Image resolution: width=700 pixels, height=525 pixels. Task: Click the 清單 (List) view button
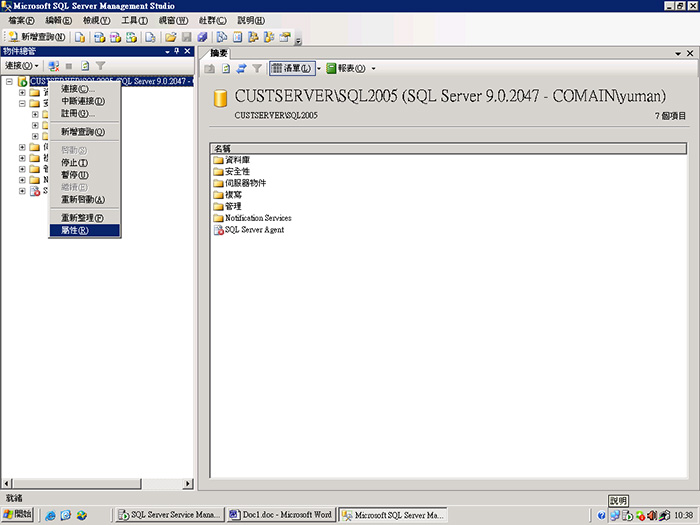292,68
